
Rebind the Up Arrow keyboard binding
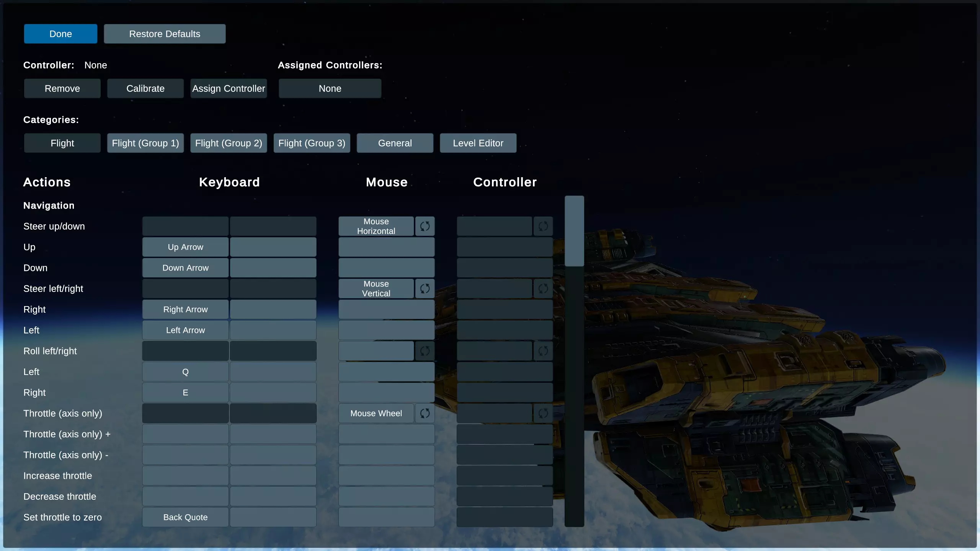[185, 247]
